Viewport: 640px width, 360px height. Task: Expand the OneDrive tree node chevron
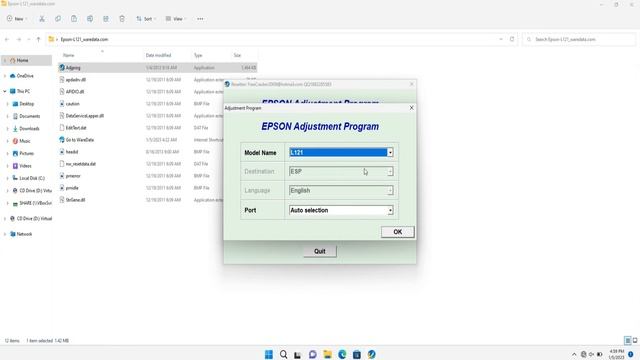point(5,76)
